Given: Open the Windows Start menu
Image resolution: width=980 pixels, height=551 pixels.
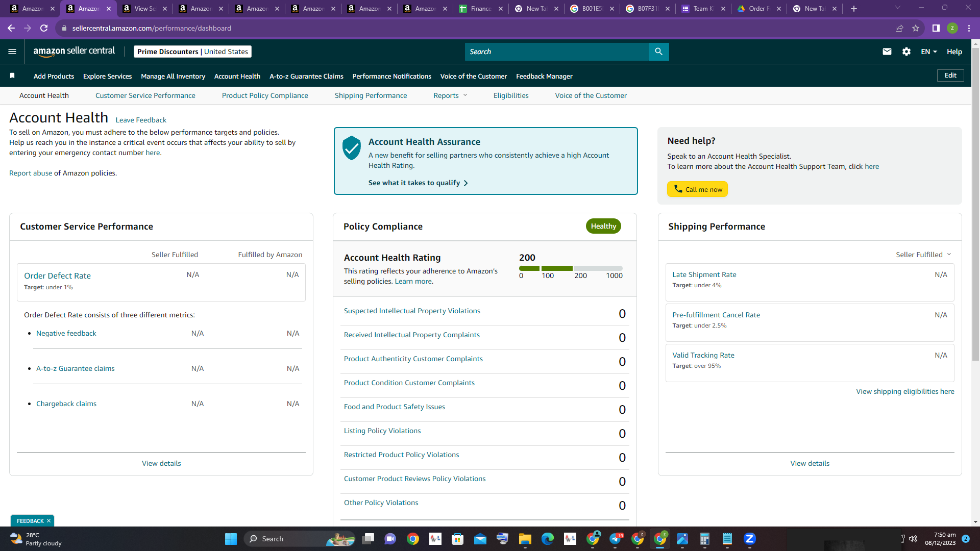Looking at the screenshot, I should 231,539.
